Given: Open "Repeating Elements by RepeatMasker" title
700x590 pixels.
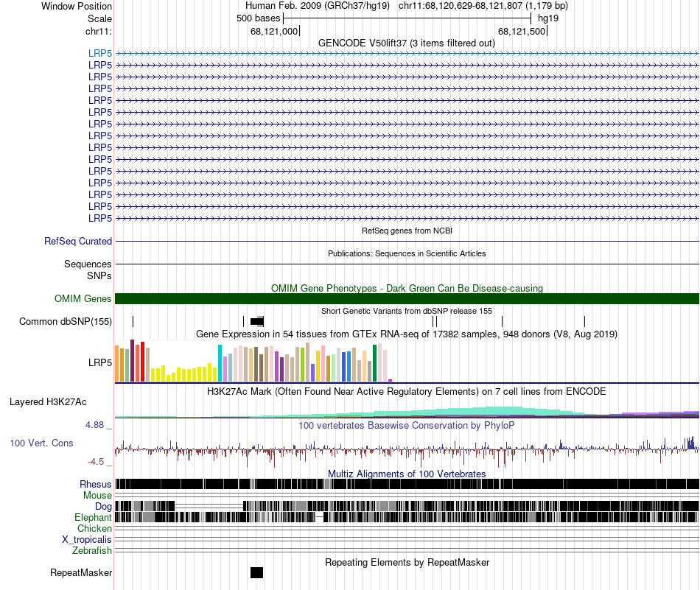Looking at the screenshot, I should pos(407,562).
